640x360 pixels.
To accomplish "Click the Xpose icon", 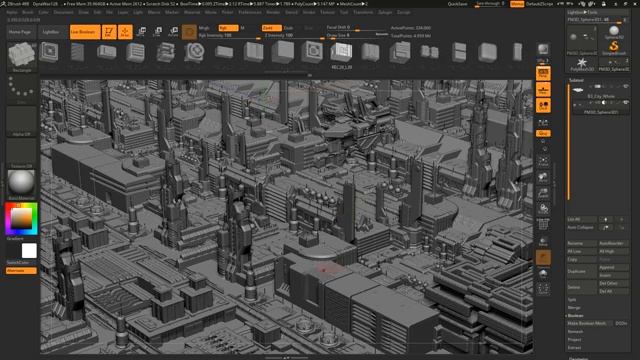I will [x=543, y=289].
